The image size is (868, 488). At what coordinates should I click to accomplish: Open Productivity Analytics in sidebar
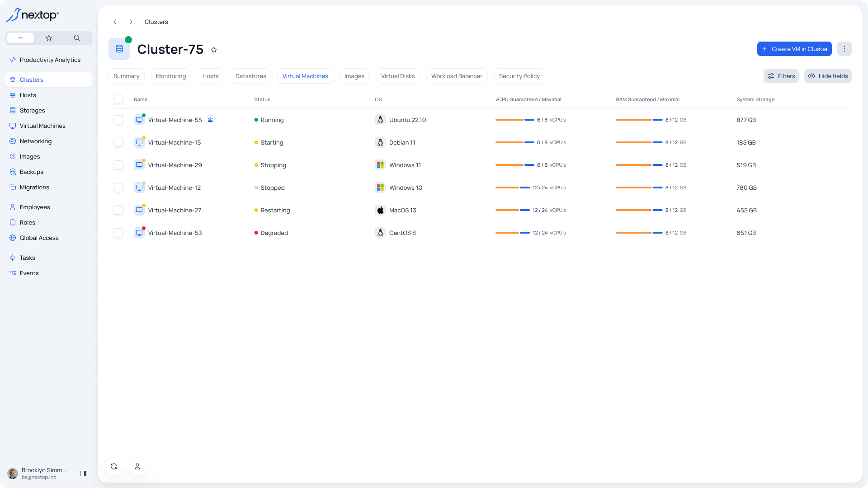point(49,60)
